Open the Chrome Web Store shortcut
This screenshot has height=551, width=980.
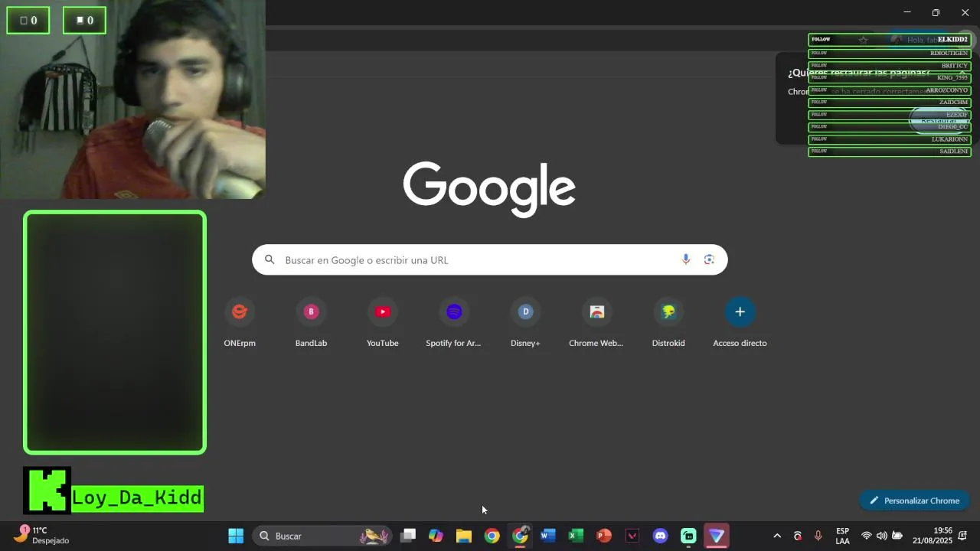click(596, 323)
